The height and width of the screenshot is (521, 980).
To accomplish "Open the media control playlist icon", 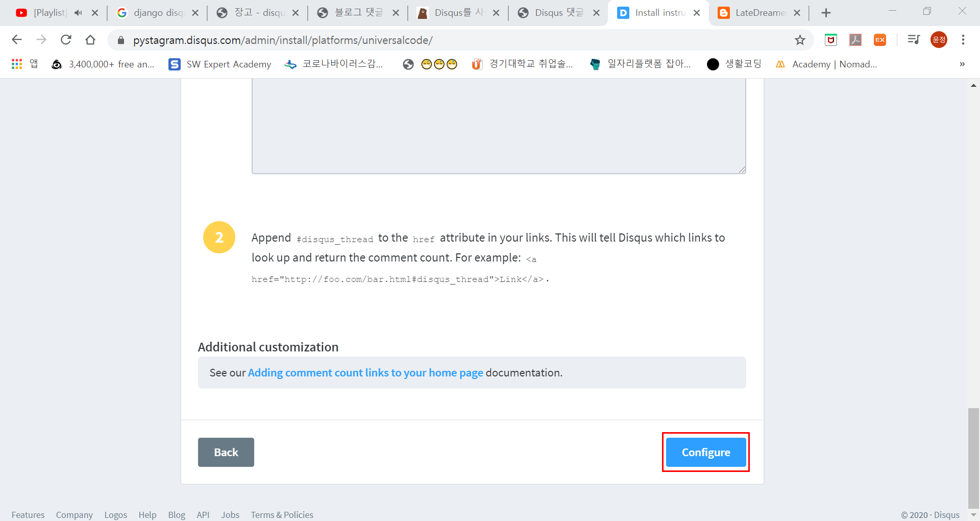I will [914, 40].
